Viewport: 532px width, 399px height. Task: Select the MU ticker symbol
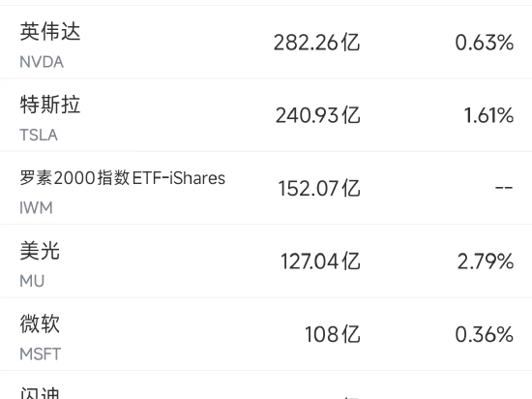32,281
